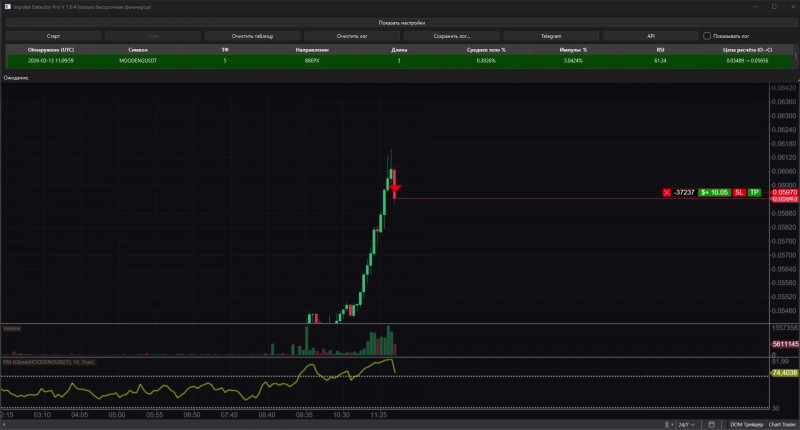Click the detection time 2026-03-13 11:09:59 cell

tap(51, 61)
